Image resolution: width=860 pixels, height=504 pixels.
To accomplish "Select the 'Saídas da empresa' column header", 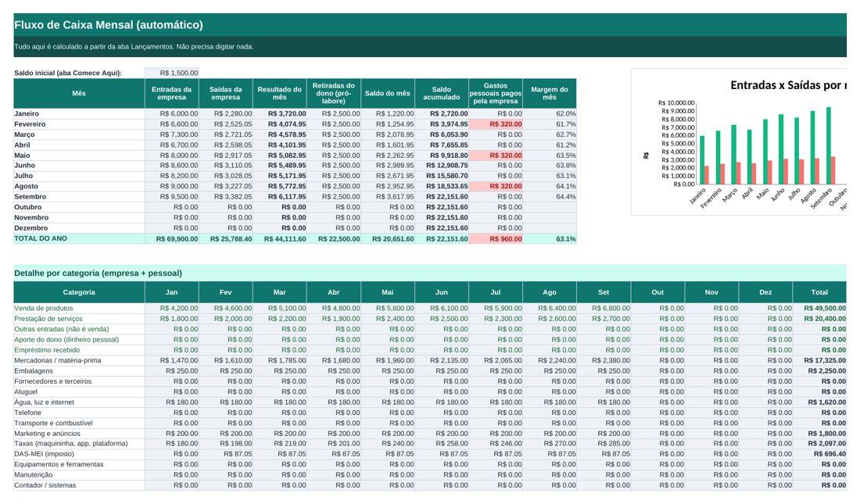I will (x=225, y=93).
